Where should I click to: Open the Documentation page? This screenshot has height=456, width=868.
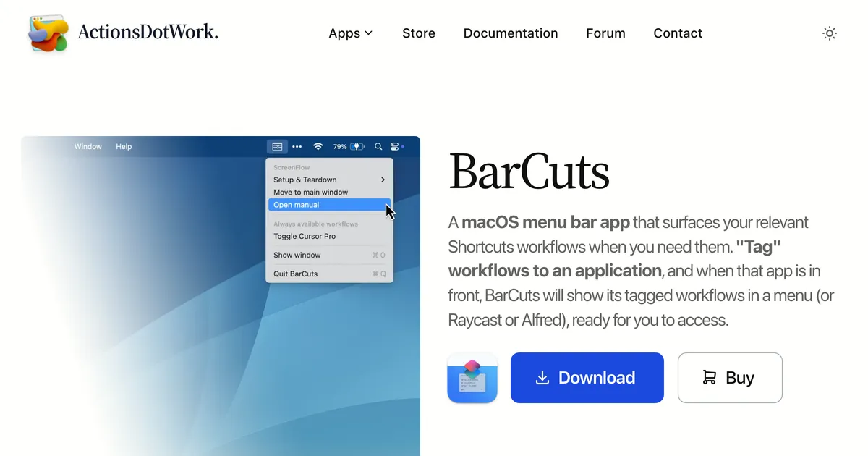(x=511, y=33)
